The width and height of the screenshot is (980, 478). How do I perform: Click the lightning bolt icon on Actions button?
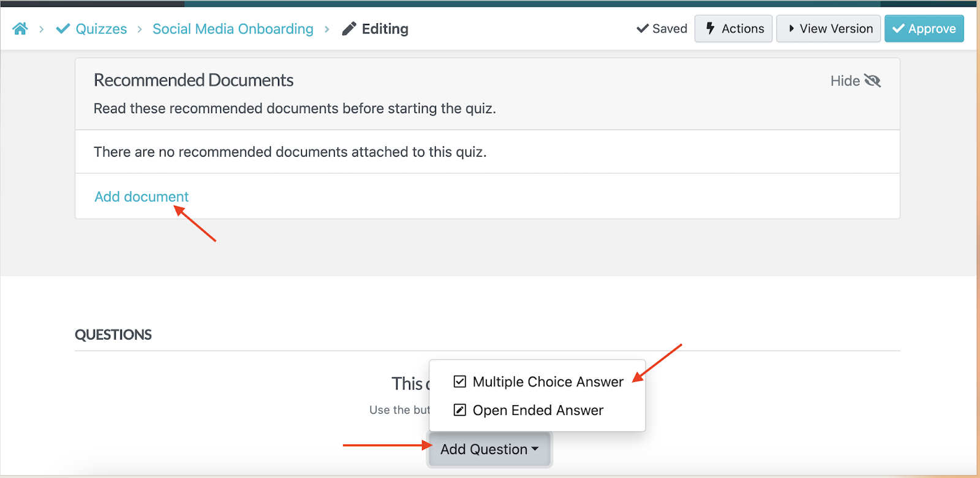point(710,28)
